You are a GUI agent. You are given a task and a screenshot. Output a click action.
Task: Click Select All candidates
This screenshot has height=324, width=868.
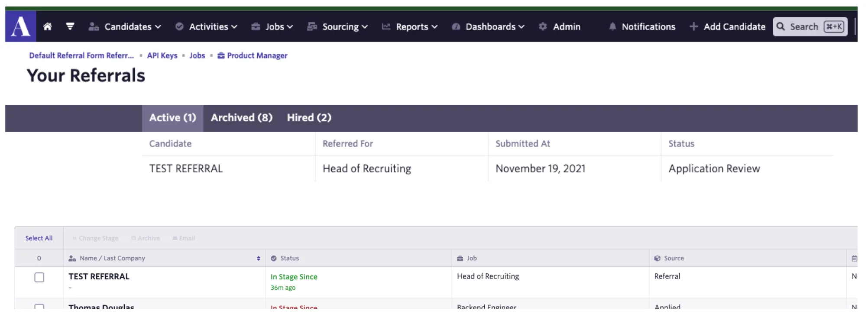[39, 238]
